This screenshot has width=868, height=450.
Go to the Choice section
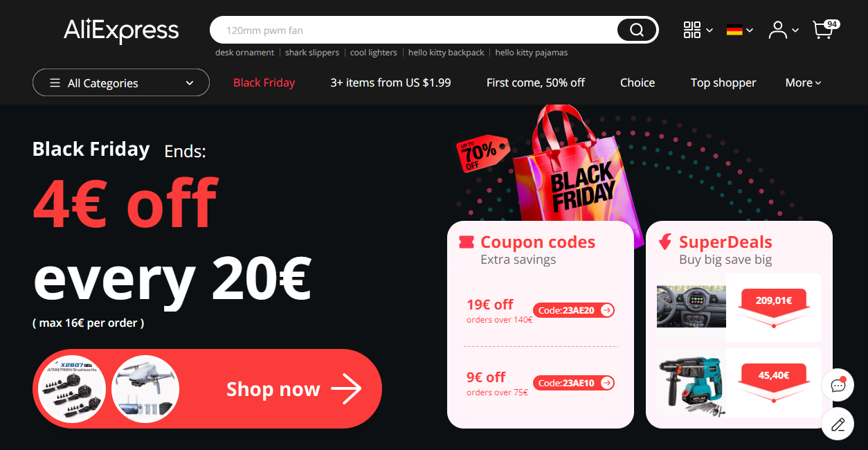pos(638,82)
